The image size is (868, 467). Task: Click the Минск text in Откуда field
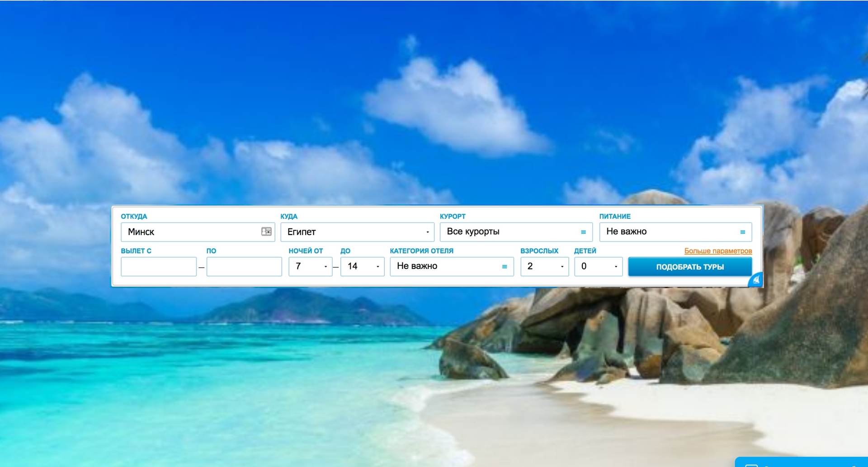click(x=141, y=232)
